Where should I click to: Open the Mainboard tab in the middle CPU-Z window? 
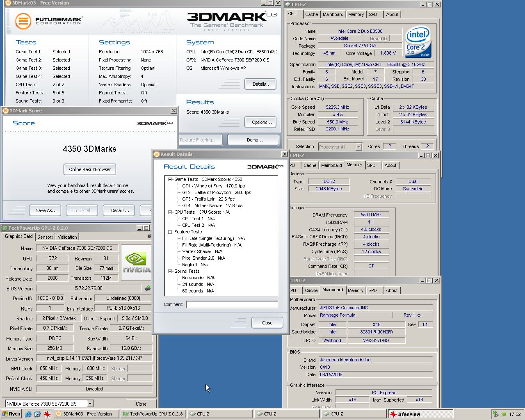(x=331, y=165)
